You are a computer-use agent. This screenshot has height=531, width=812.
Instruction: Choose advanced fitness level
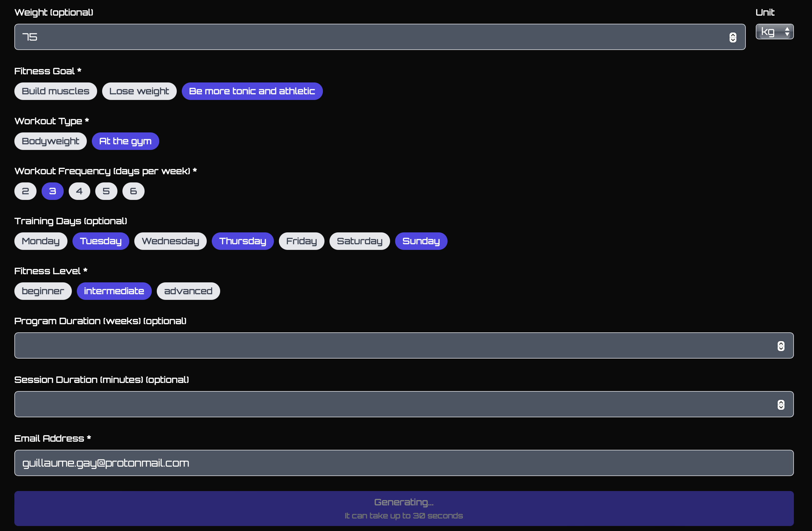point(188,291)
